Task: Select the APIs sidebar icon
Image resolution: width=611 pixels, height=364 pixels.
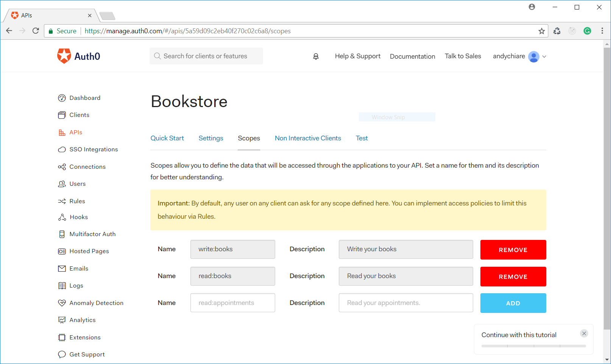Action: point(62,132)
